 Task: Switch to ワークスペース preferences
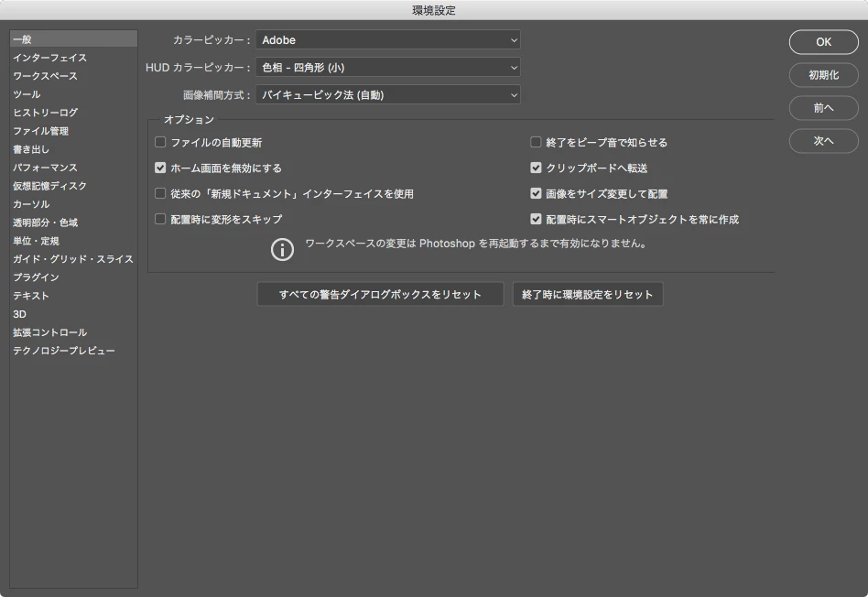point(73,76)
